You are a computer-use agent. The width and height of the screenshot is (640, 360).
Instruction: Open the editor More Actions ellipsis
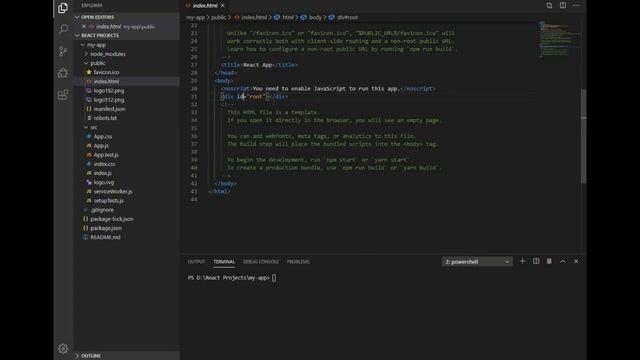576,5
